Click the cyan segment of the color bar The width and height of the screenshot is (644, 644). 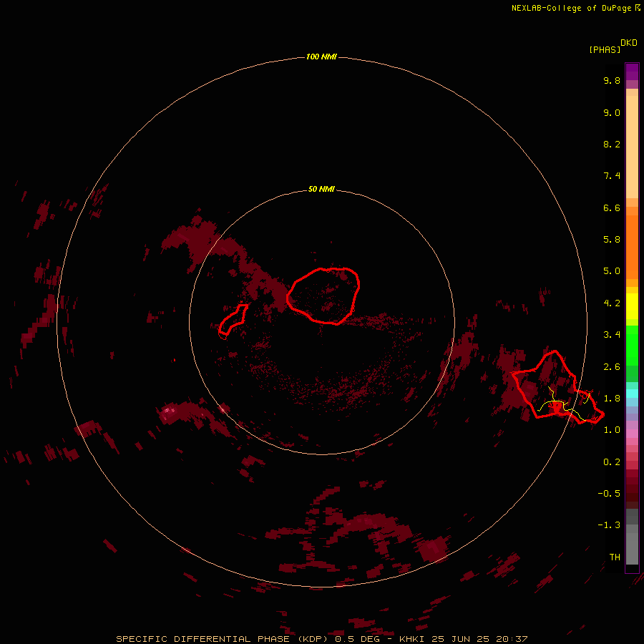pos(632,393)
